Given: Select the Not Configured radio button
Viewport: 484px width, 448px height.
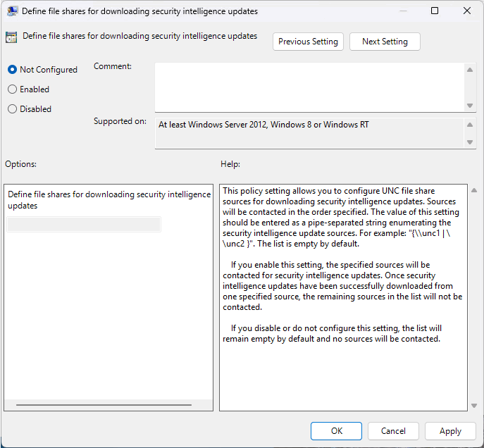Looking at the screenshot, I should click(13, 70).
